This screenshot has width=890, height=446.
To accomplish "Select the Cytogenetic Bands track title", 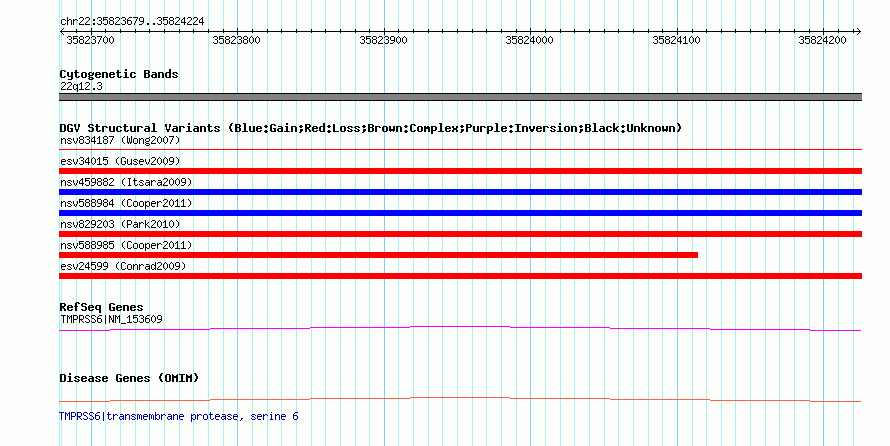I will pos(119,74).
